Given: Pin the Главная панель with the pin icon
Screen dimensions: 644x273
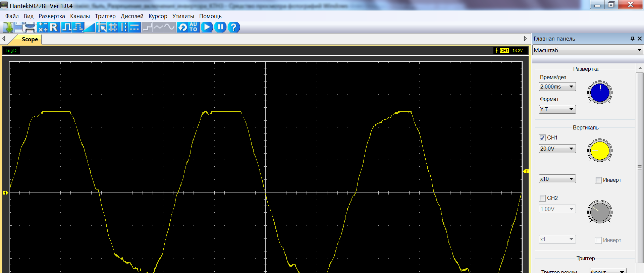Looking at the screenshot, I should coord(633,39).
